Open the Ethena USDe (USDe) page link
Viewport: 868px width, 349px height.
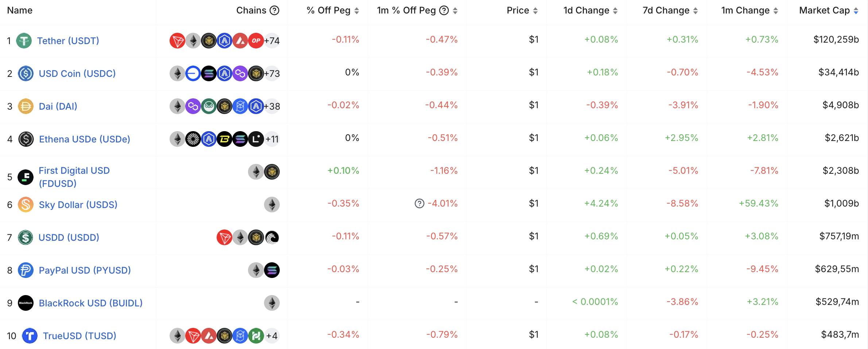pos(85,139)
